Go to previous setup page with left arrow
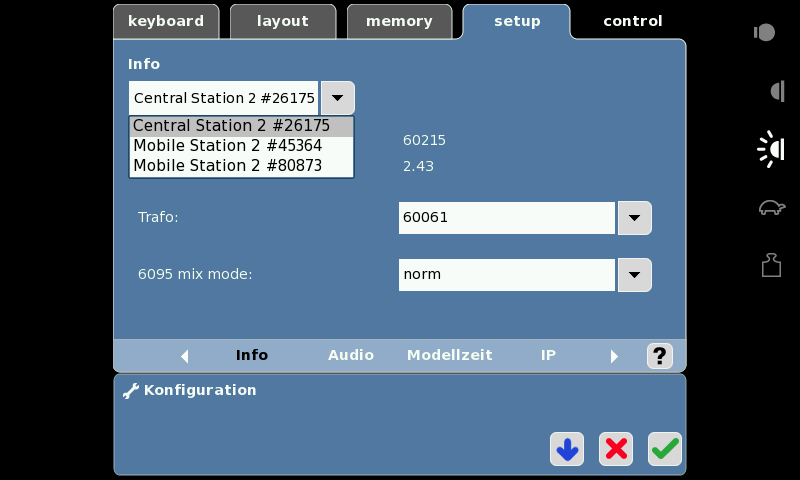This screenshot has height=480, width=800. click(185, 356)
